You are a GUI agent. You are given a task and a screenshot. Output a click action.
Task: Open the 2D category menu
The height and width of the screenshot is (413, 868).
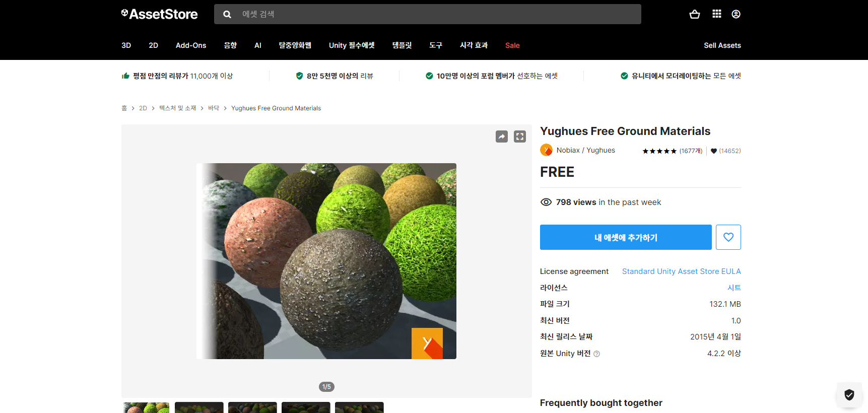[154, 45]
